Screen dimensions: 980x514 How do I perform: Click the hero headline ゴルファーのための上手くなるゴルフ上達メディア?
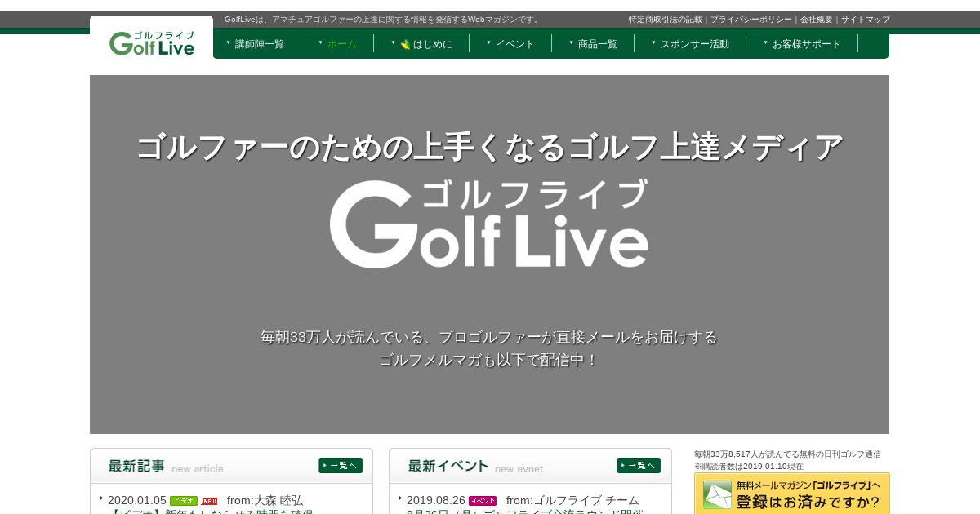[x=489, y=148]
